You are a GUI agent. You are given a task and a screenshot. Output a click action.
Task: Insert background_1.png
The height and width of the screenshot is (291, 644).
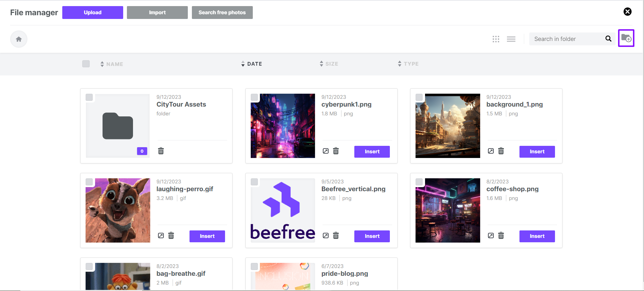537,152
